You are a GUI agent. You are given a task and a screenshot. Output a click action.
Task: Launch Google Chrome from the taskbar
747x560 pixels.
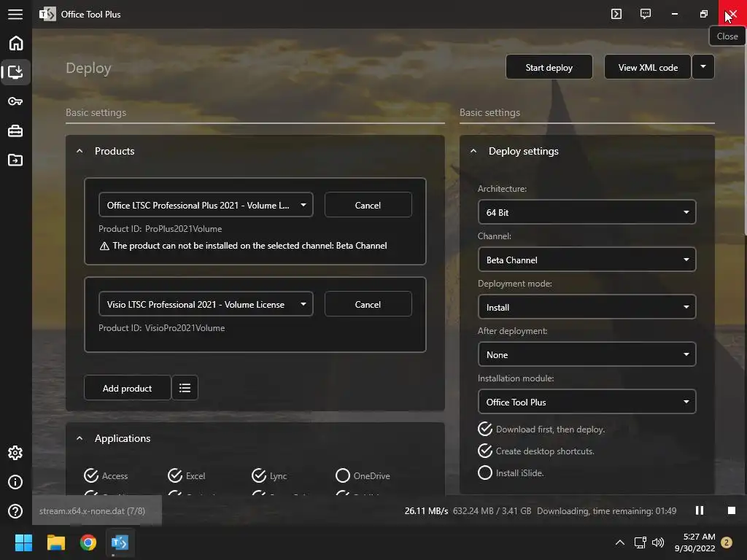click(x=88, y=542)
